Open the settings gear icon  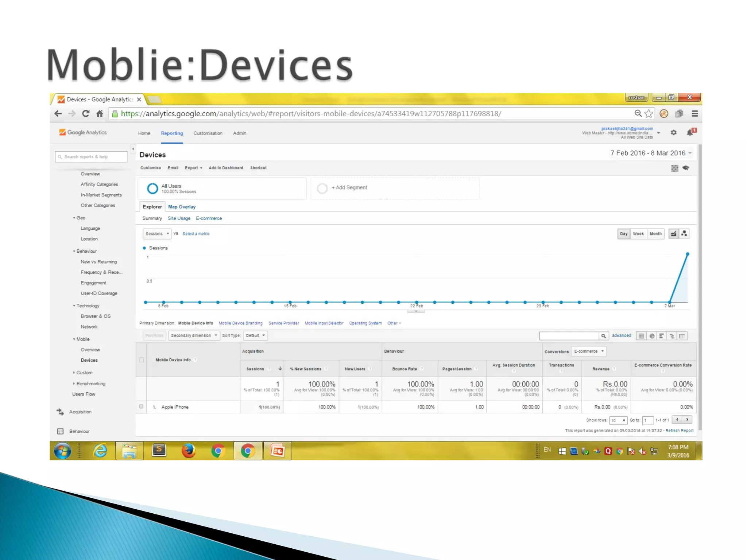click(x=673, y=133)
